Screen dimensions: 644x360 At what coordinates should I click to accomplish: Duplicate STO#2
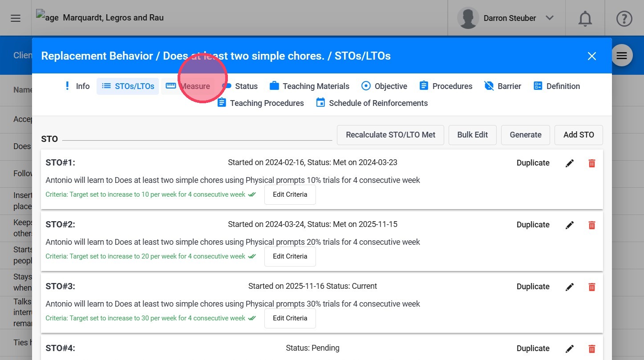pyautogui.click(x=533, y=225)
